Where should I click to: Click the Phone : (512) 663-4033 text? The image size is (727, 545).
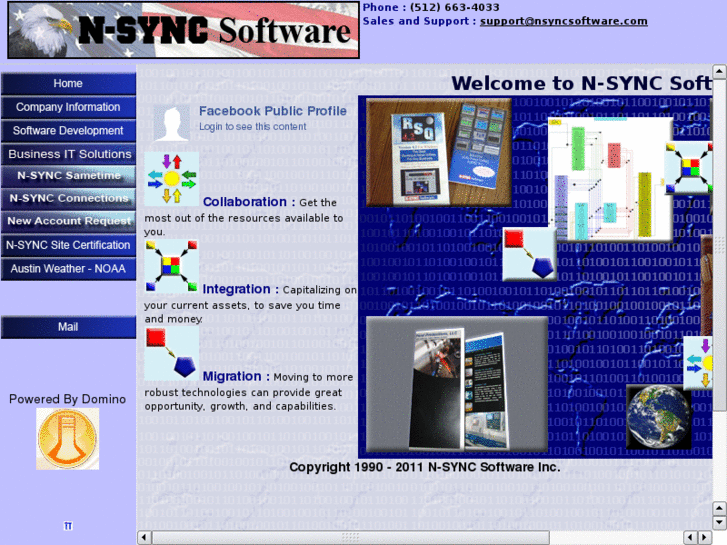[x=431, y=7]
